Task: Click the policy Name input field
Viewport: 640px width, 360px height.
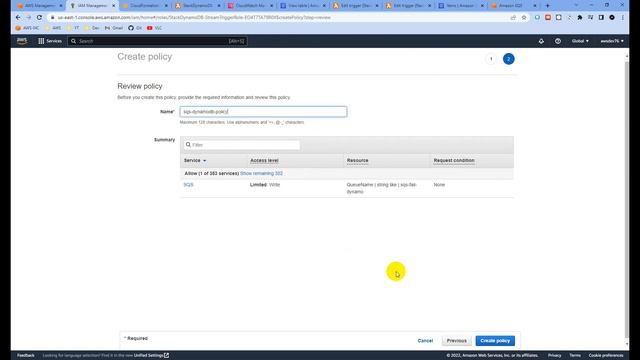Action: pos(263,111)
